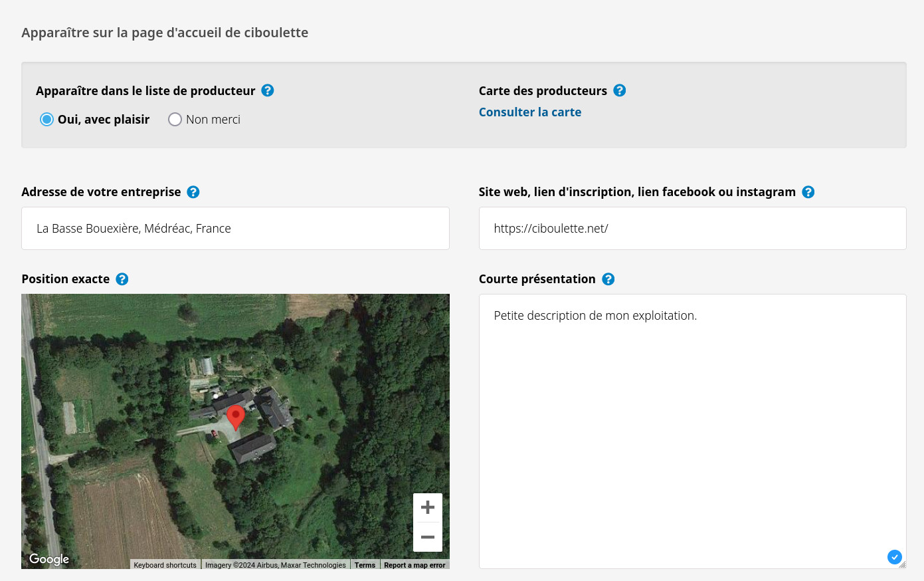Screen dimensions: 924x581
Task: Select the 'Oui, avec plaisir' radio option
Action: click(x=46, y=120)
